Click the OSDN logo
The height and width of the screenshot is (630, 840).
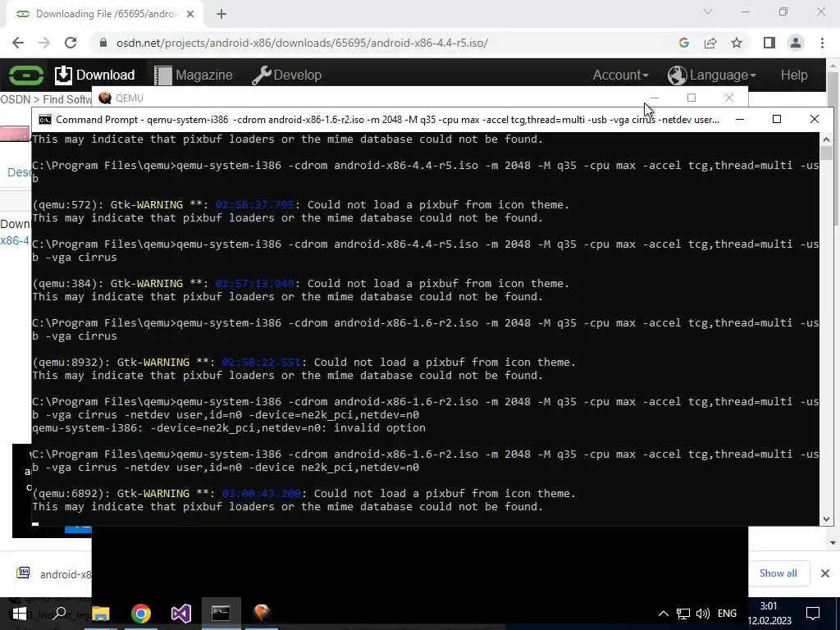25,75
